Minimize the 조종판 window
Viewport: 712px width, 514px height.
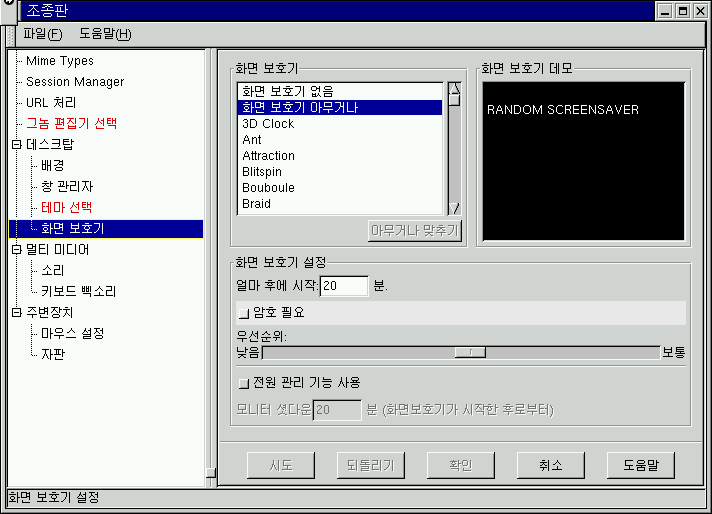point(665,11)
